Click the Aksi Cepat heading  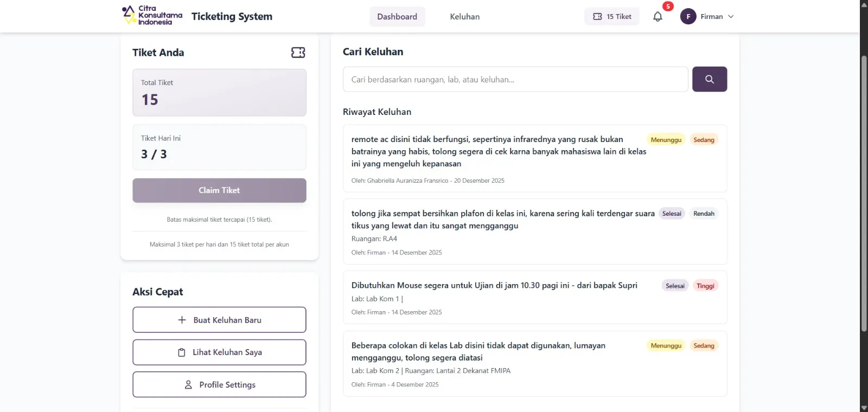pyautogui.click(x=158, y=292)
